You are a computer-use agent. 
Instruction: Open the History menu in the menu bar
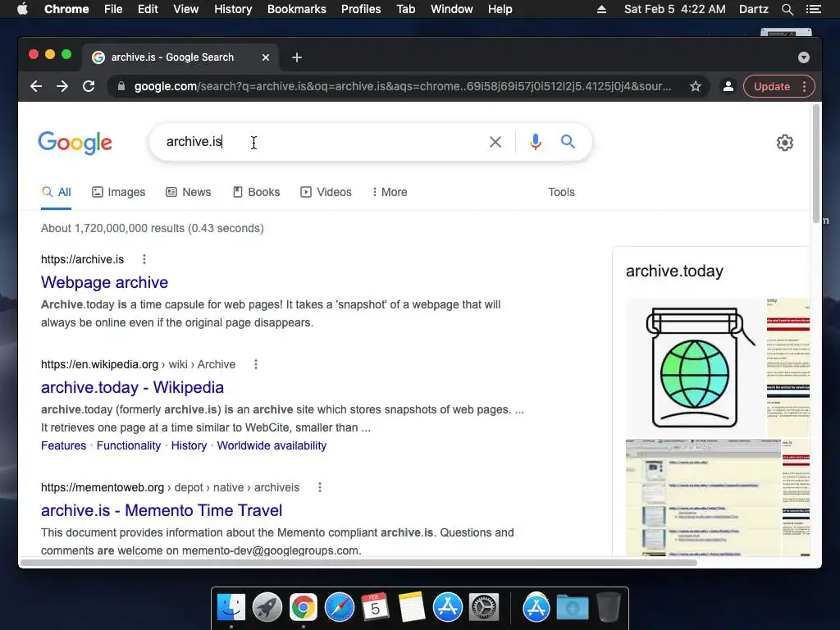pyautogui.click(x=233, y=9)
